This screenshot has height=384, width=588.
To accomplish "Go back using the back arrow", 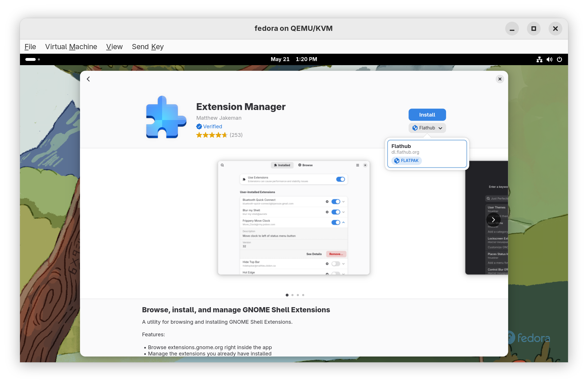I will click(88, 79).
